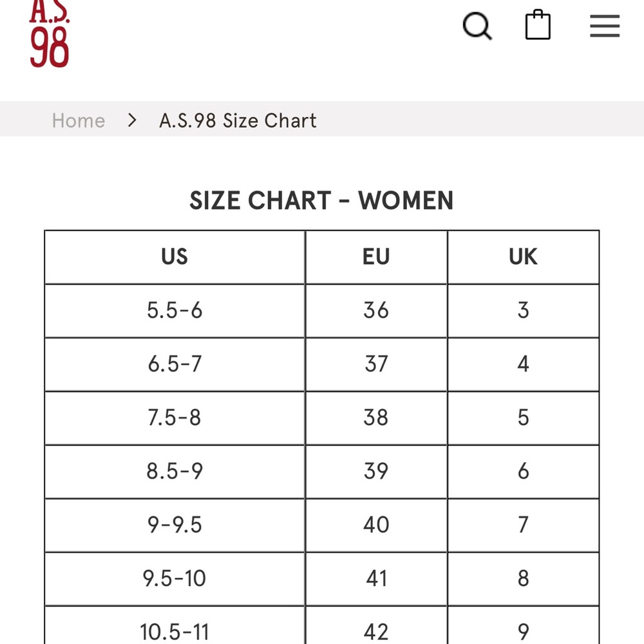Image resolution: width=644 pixels, height=644 pixels.
Task: Go to Home breadcrumb link
Action: coord(79,120)
